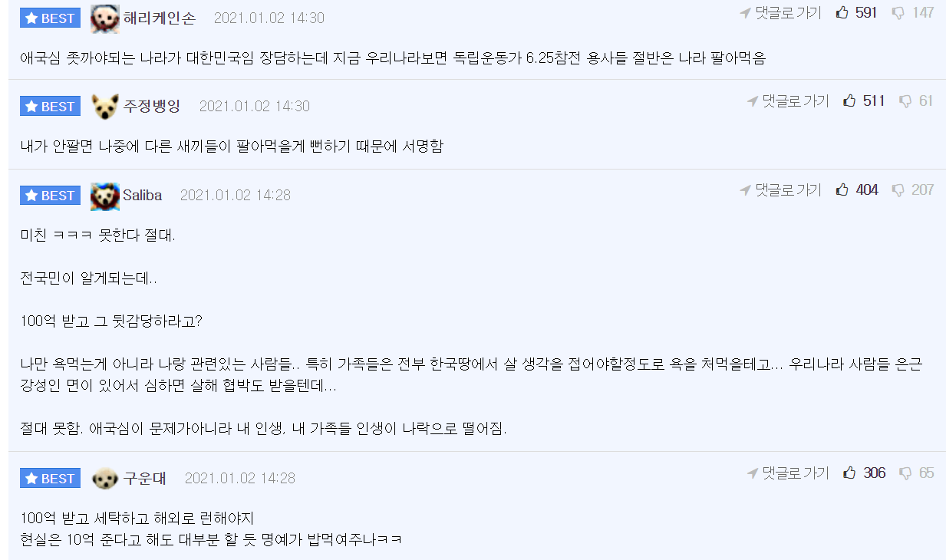
Task: Like Saliba's comment with 404 upvotes
Action: 842,190
